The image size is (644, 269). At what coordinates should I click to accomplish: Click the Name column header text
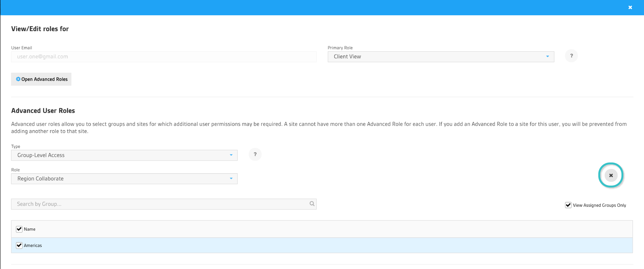tap(30, 229)
